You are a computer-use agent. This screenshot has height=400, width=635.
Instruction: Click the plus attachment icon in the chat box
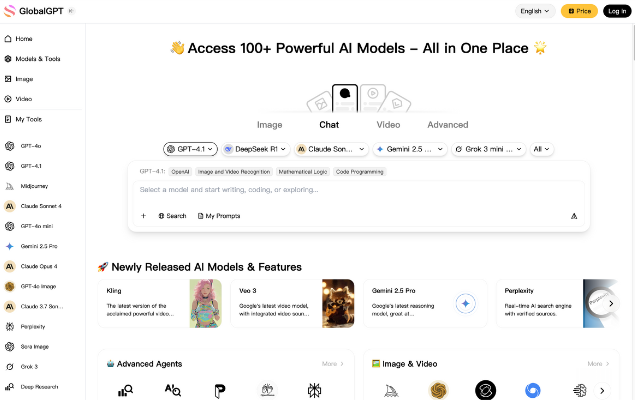[143, 216]
